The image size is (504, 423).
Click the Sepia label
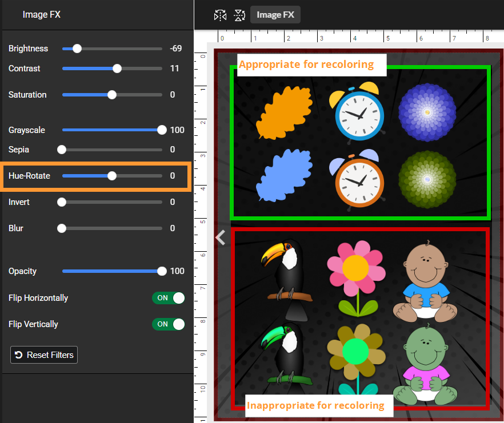(19, 150)
